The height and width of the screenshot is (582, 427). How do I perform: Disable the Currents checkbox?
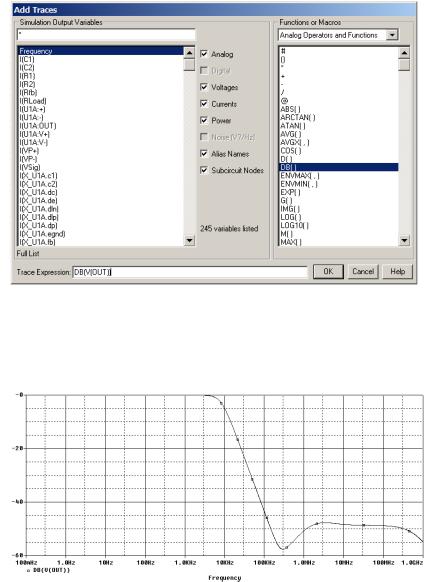(x=204, y=104)
